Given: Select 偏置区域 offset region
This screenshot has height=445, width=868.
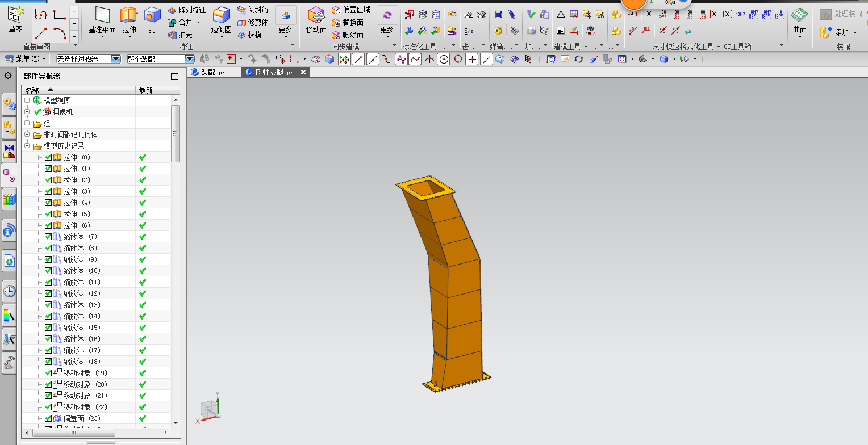Looking at the screenshot, I should 350,10.
